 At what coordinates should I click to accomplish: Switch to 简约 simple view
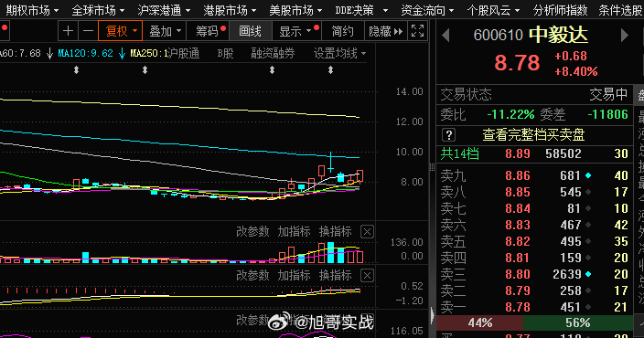click(342, 31)
